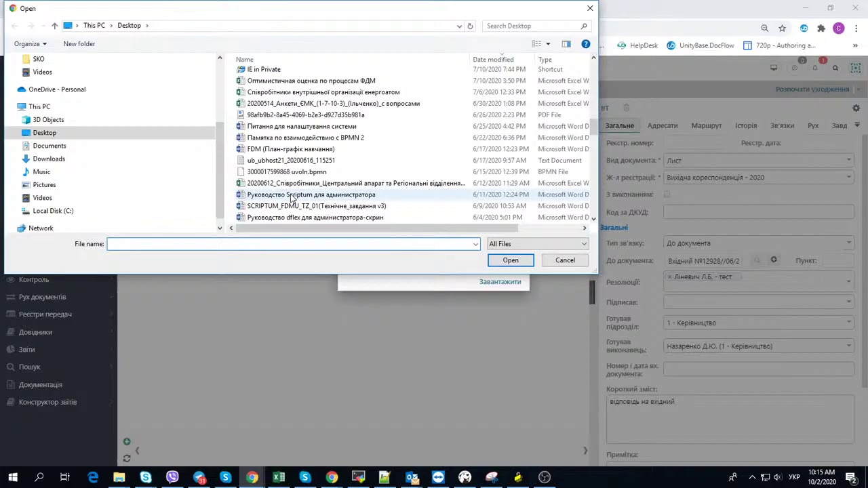Select Local Disk (C:) in navigation pane
This screenshot has height=488, width=868.
tap(53, 211)
